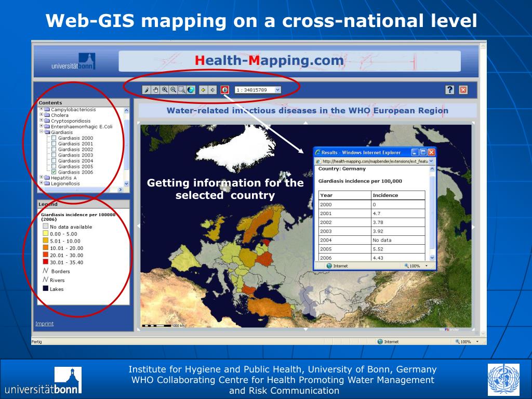Click the globe full-extent icon
Screen dimensions: 532x399
[191, 90]
